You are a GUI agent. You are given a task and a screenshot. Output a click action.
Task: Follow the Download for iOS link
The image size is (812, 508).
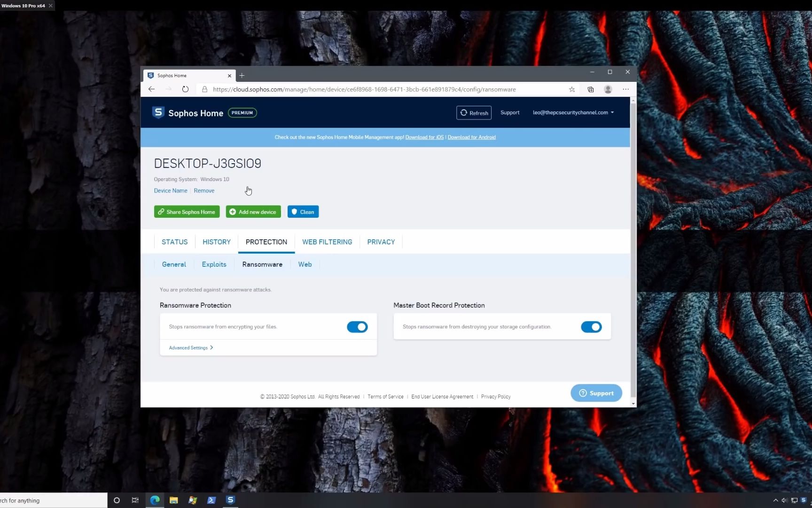click(424, 137)
